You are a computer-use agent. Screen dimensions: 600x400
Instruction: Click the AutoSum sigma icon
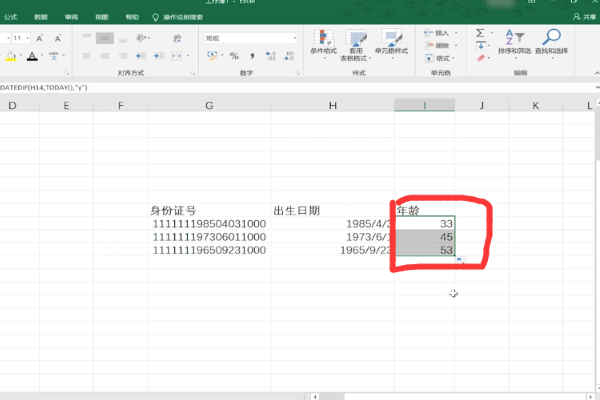coord(480,33)
